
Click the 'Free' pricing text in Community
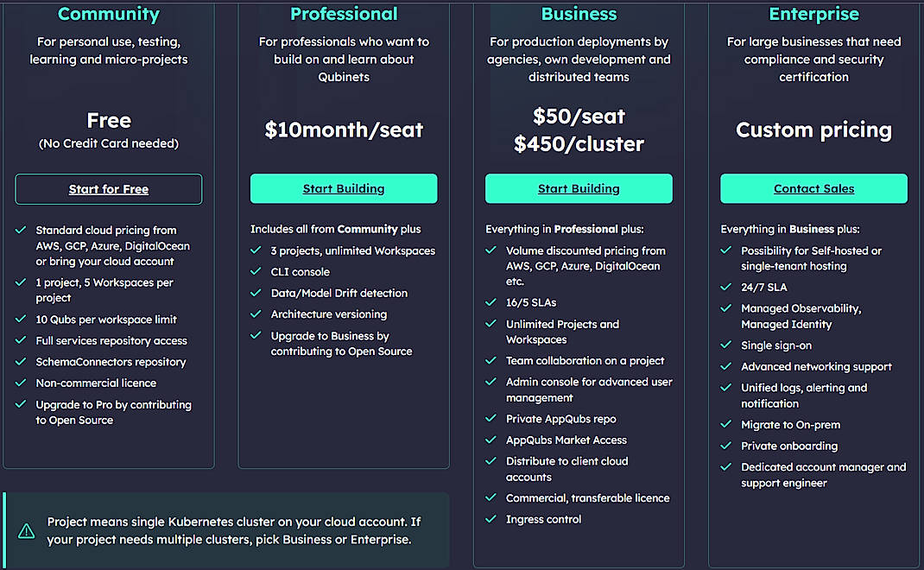109,121
